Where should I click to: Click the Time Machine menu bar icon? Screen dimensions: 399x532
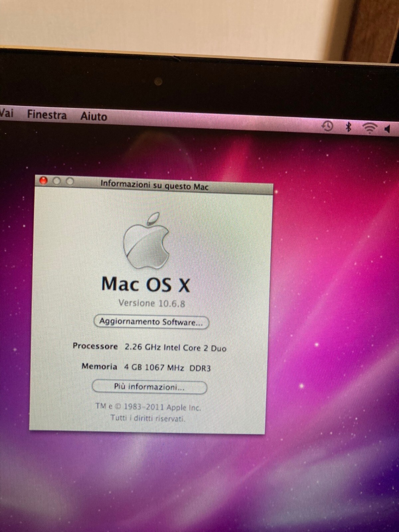click(x=328, y=126)
